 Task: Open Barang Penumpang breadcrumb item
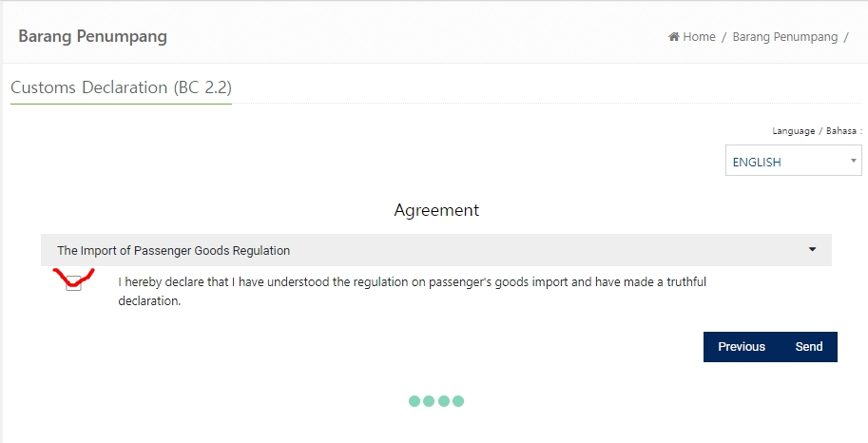click(785, 36)
